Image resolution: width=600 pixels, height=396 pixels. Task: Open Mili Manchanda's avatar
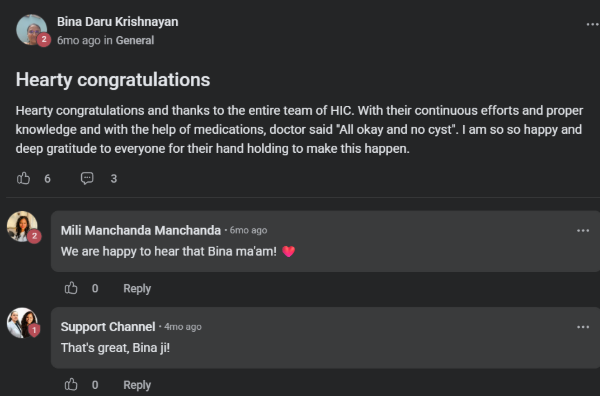(22, 227)
